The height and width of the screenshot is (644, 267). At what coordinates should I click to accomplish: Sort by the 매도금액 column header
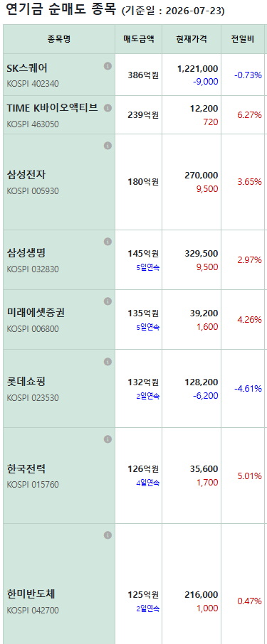tap(139, 39)
